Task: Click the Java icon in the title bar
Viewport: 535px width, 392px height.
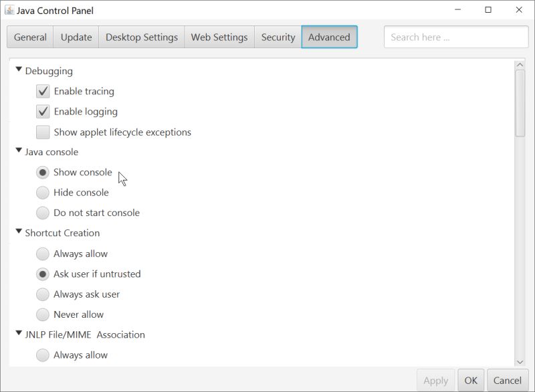Action: pyautogui.click(x=9, y=10)
